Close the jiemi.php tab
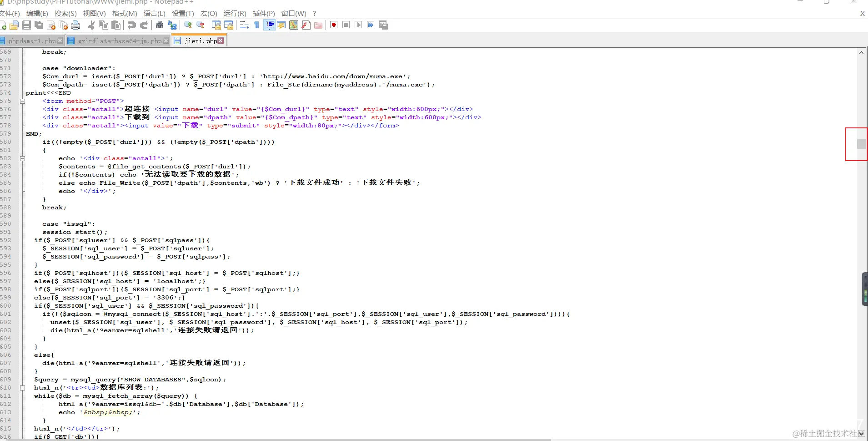The height and width of the screenshot is (441, 868). tap(221, 41)
